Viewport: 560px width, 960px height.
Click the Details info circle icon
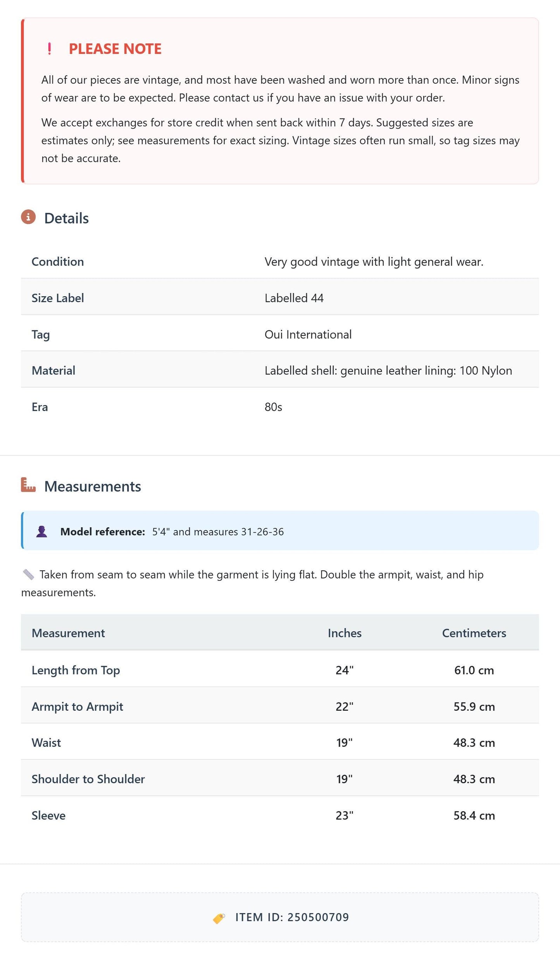pos(28,217)
